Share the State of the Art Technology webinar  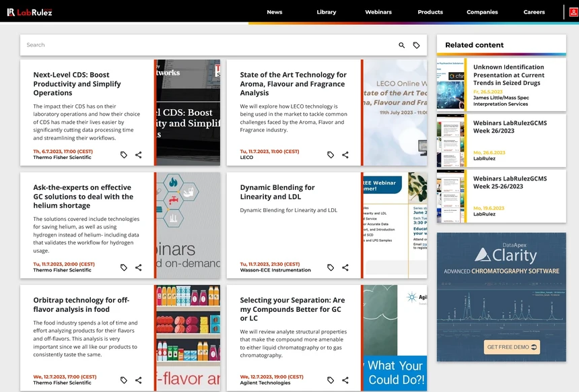(x=345, y=155)
